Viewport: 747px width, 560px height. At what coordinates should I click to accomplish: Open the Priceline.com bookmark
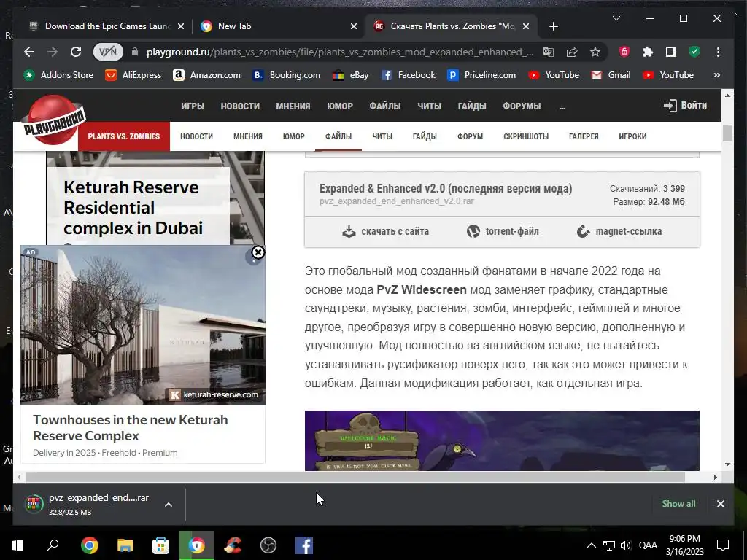[x=481, y=75]
